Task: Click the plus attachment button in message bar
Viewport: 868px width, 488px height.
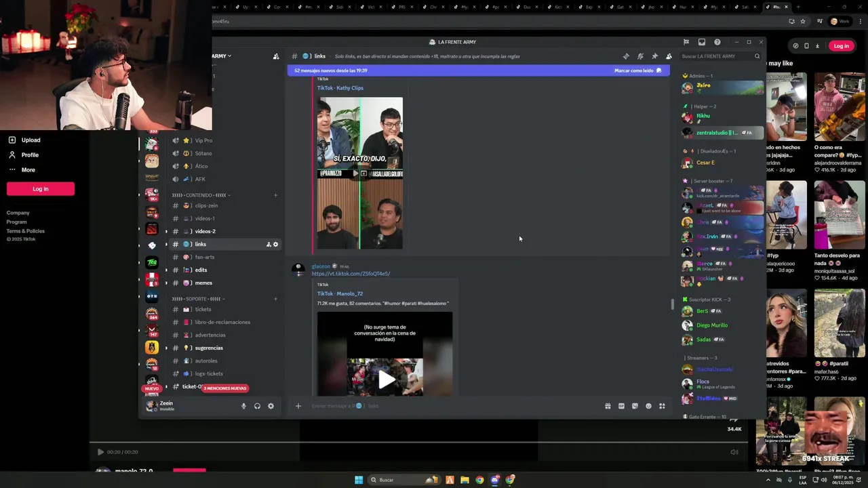Action: tap(298, 406)
